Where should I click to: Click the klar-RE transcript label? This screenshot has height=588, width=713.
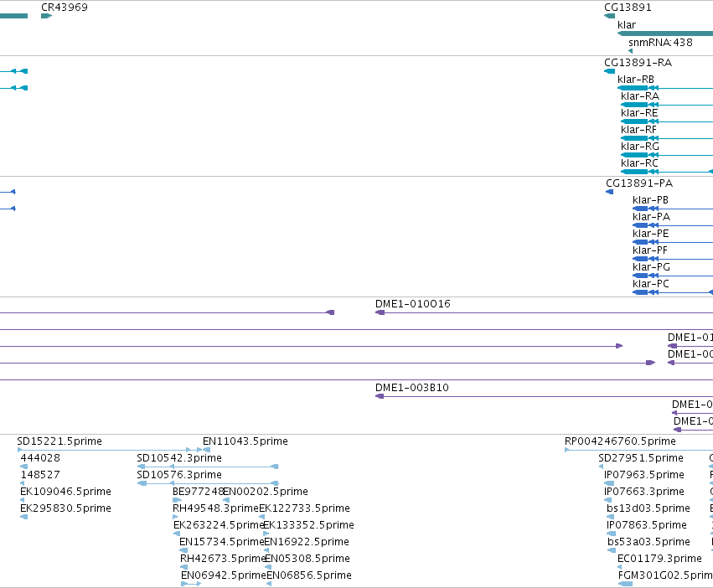(639, 113)
